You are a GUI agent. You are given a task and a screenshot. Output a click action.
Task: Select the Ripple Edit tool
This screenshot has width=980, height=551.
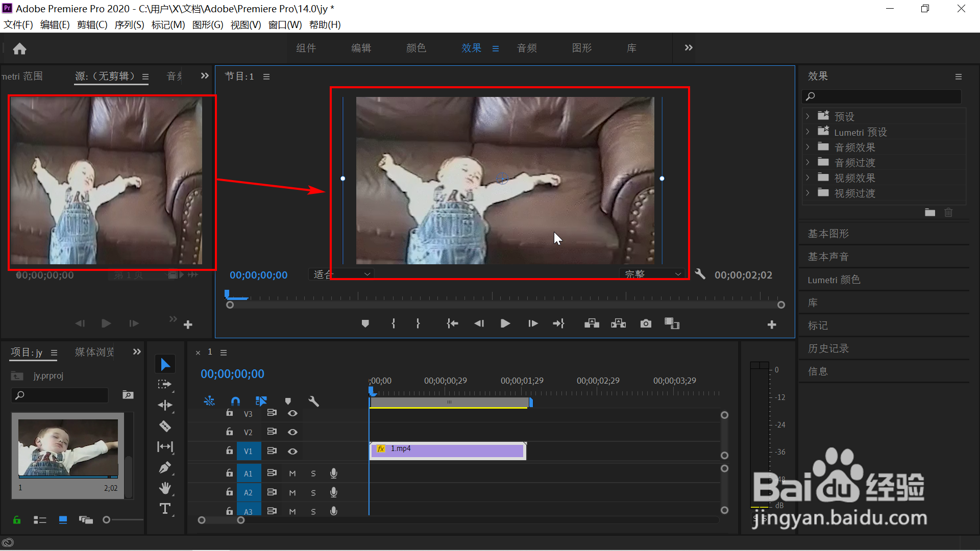[165, 405]
